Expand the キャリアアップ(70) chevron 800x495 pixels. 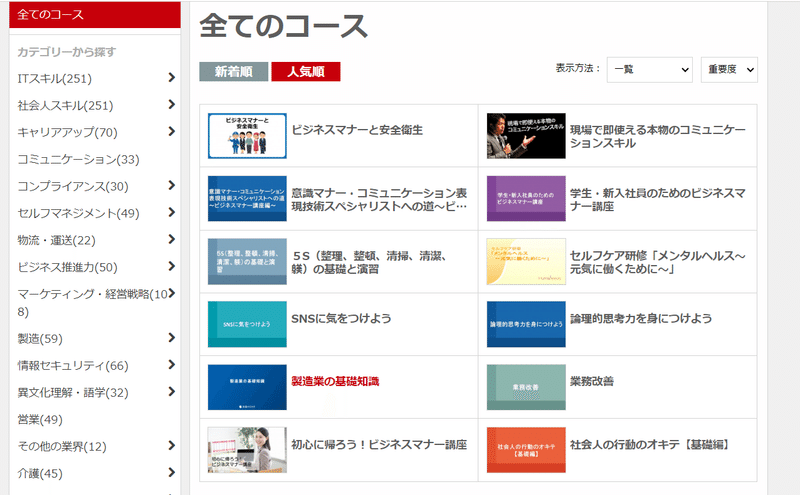coord(171,132)
